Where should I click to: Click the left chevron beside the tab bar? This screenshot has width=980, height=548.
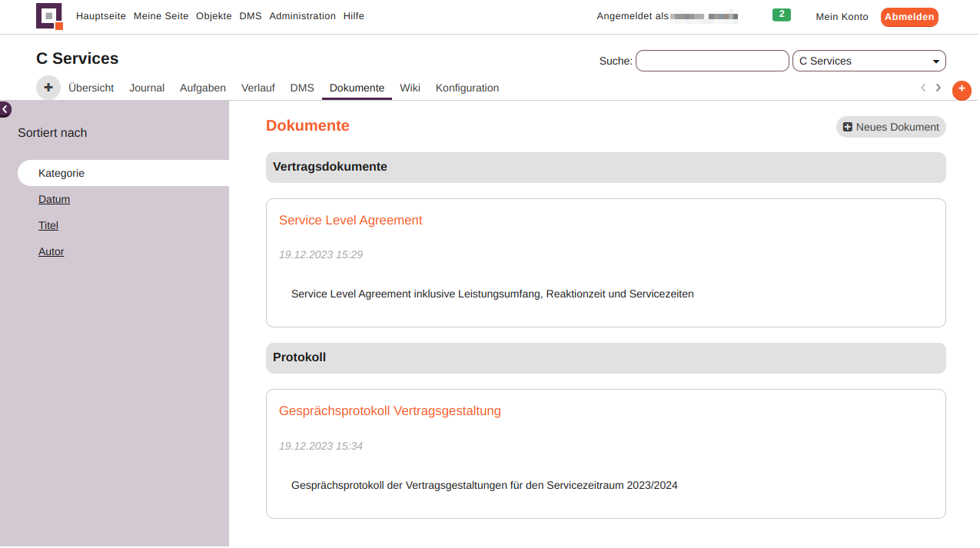[922, 88]
